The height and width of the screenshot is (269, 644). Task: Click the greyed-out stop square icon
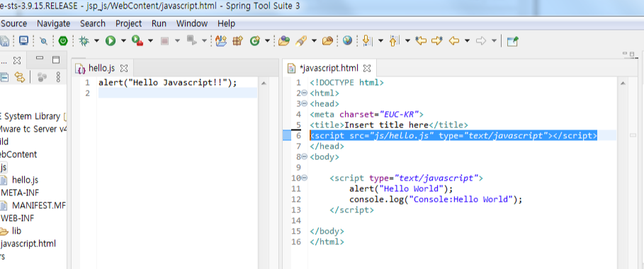point(164,40)
